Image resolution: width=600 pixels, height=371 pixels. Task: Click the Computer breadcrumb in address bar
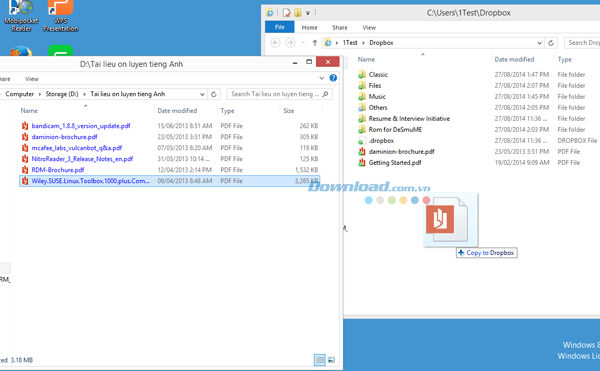[20, 94]
